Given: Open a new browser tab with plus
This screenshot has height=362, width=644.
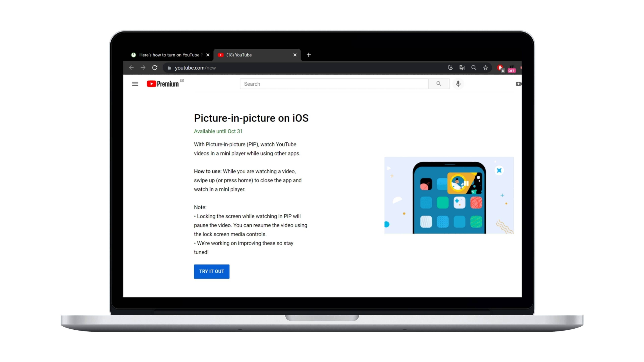Looking at the screenshot, I should [309, 55].
